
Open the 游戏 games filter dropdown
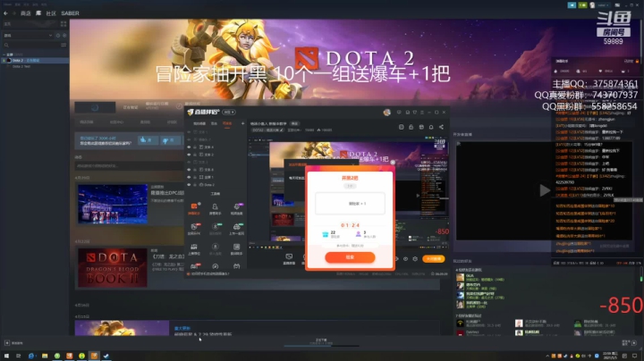pos(28,35)
